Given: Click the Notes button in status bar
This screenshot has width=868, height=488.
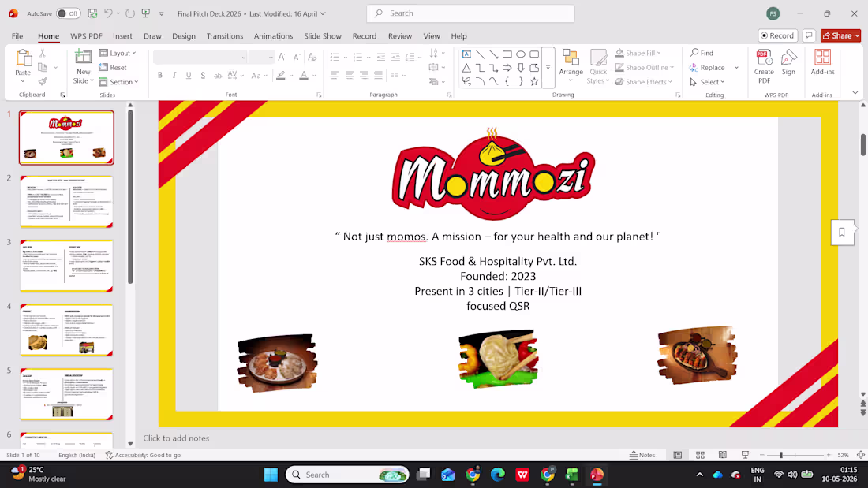Looking at the screenshot, I should point(642,455).
